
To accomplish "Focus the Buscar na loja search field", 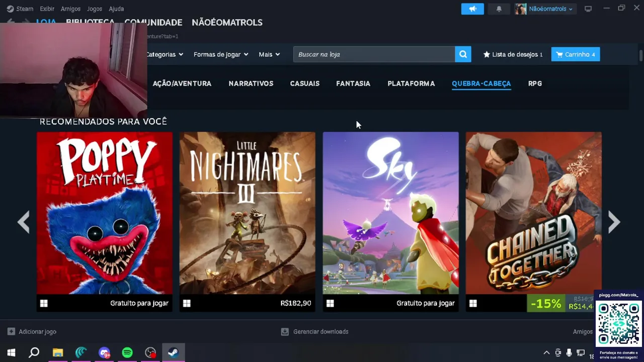I will pyautogui.click(x=374, y=54).
